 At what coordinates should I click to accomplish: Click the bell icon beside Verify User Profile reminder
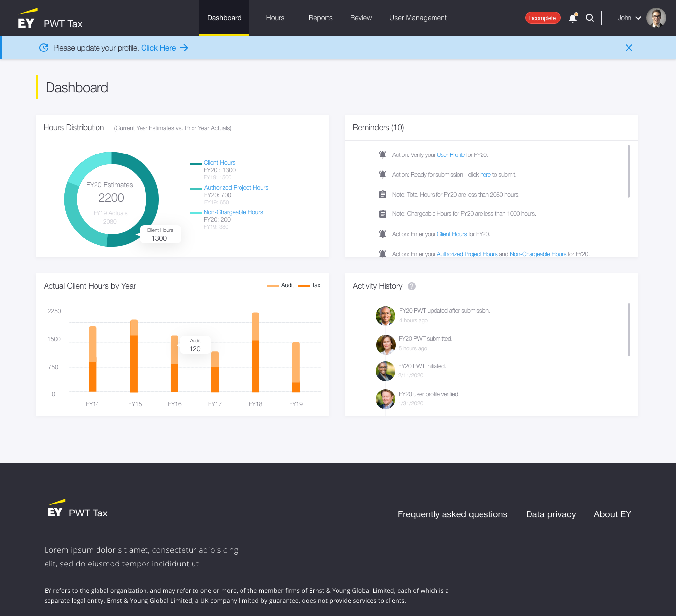pyautogui.click(x=382, y=154)
